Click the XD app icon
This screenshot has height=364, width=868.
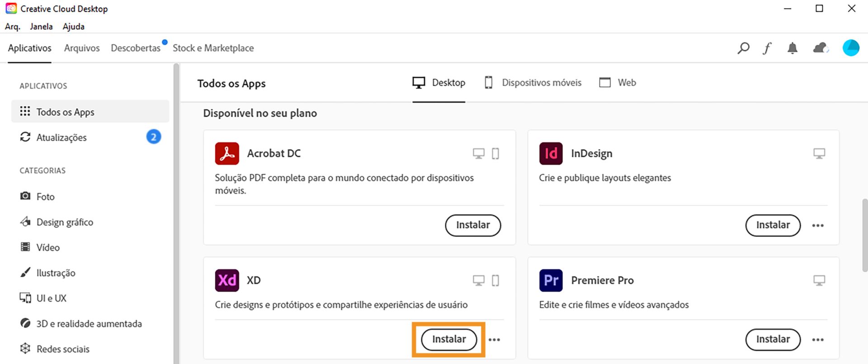pyautogui.click(x=227, y=280)
